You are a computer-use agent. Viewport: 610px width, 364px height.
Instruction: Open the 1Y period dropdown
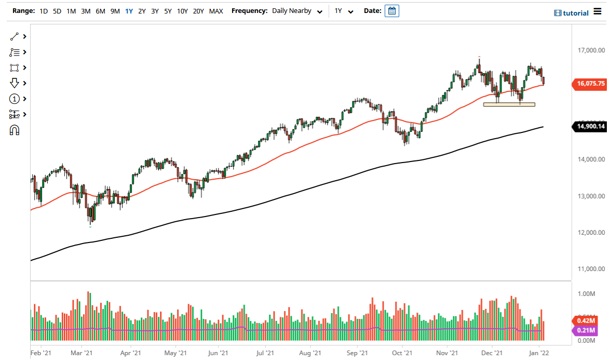[x=343, y=10]
